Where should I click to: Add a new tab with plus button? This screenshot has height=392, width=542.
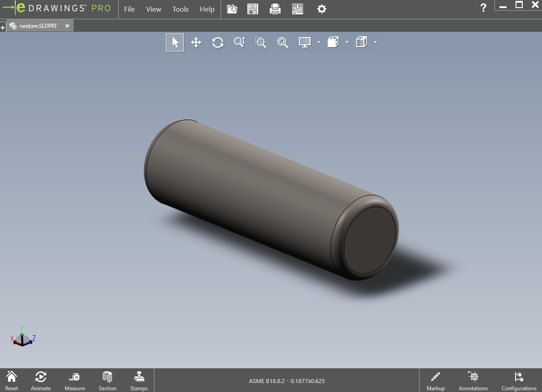(3, 28)
